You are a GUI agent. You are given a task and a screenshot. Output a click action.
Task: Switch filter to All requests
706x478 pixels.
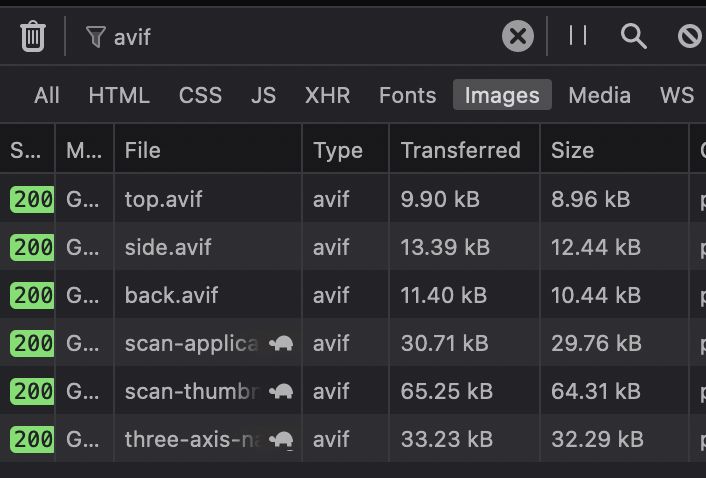47,95
